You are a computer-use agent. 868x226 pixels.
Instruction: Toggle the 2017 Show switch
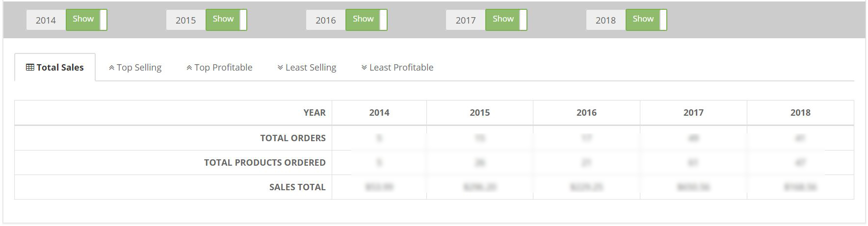506,20
